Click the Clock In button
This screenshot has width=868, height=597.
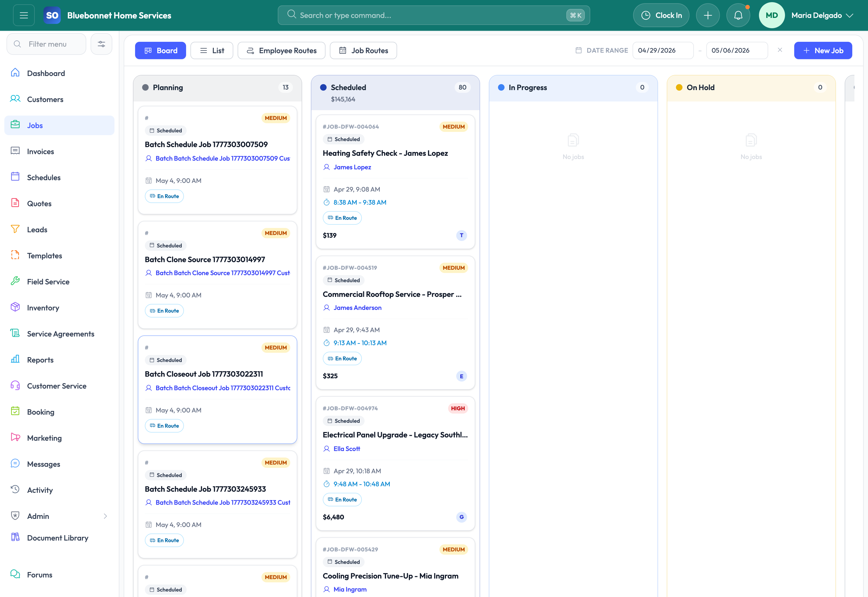coord(661,15)
